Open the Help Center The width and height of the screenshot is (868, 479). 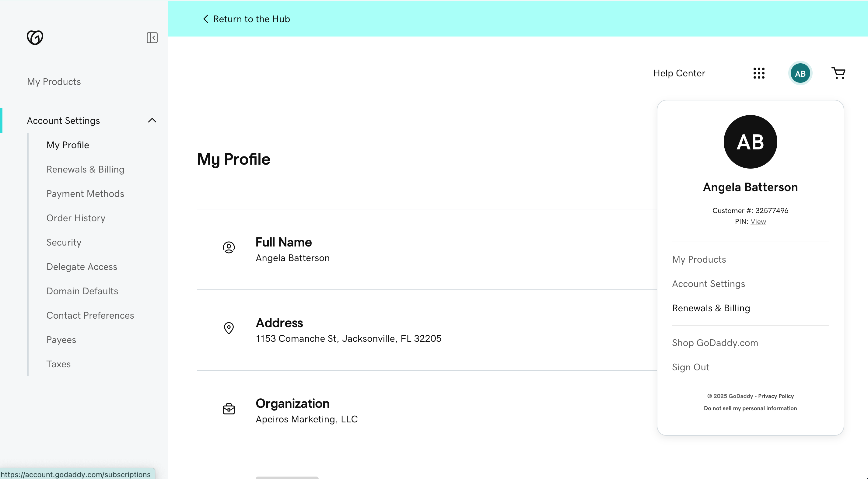coord(679,73)
